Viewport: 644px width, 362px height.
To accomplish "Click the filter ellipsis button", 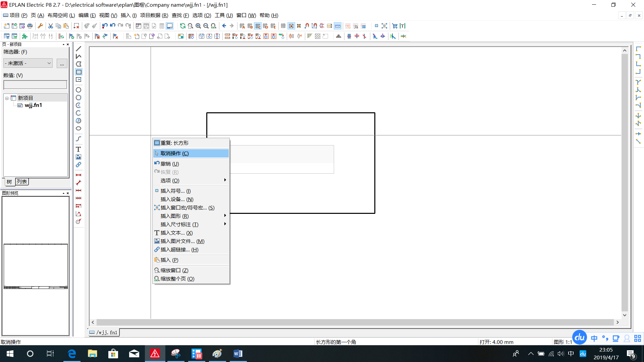I will point(62,63).
